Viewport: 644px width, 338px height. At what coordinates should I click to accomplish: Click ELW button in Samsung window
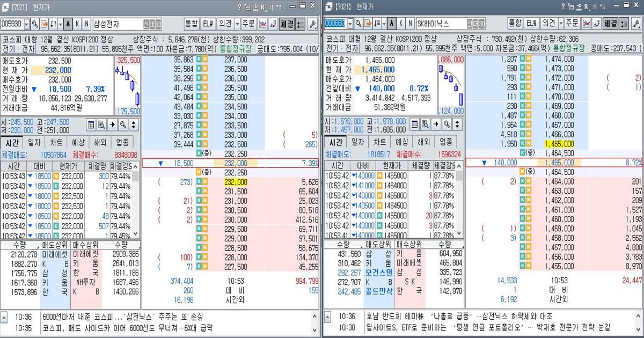208,24
